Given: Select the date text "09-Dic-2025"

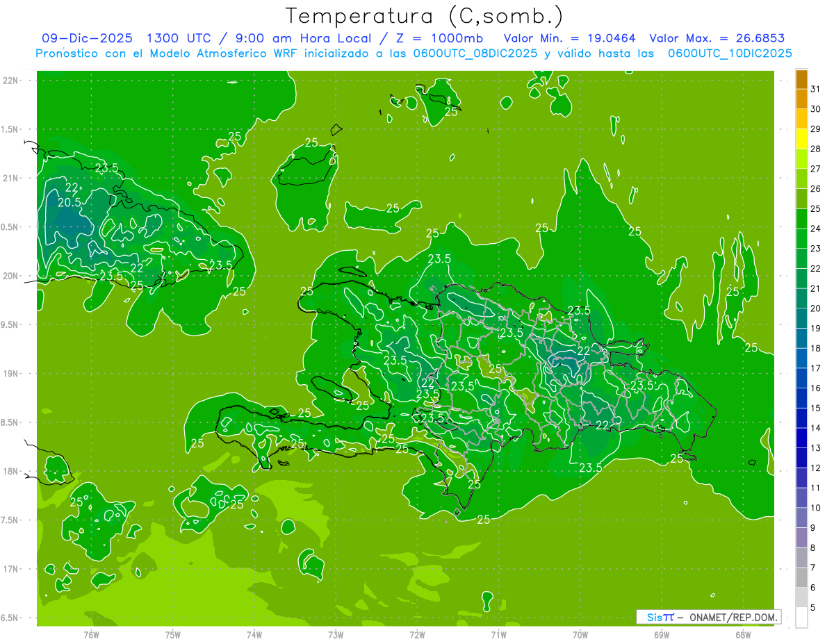Looking at the screenshot, I should (x=87, y=39).
